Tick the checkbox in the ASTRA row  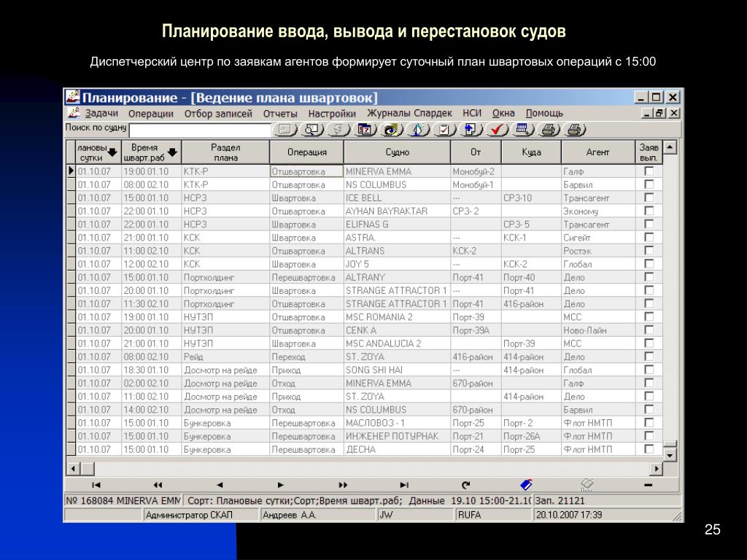[649, 237]
